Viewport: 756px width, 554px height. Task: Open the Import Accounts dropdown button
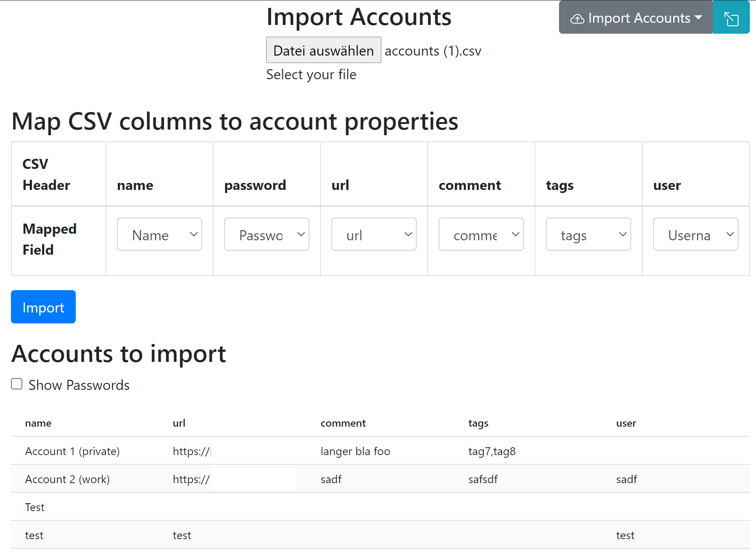636,18
